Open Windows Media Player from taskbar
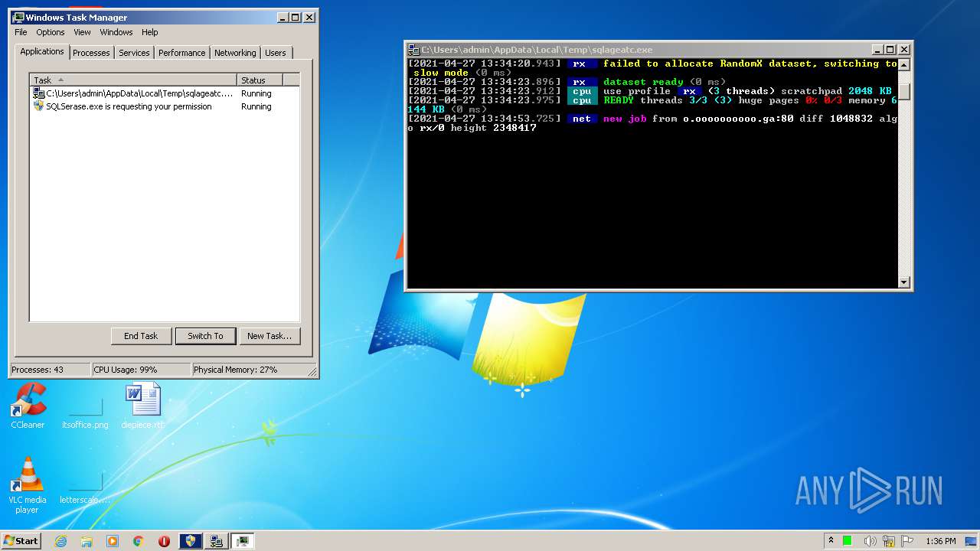 coord(113,541)
